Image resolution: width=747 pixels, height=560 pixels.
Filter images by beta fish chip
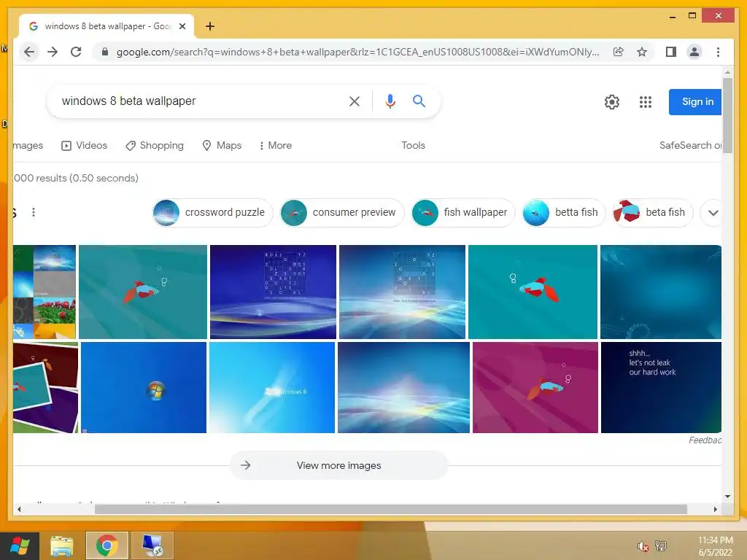653,212
